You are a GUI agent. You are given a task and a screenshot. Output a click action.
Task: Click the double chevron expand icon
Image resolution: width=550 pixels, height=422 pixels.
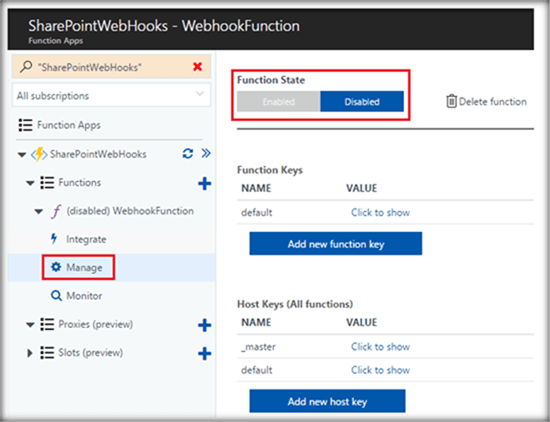tap(206, 153)
